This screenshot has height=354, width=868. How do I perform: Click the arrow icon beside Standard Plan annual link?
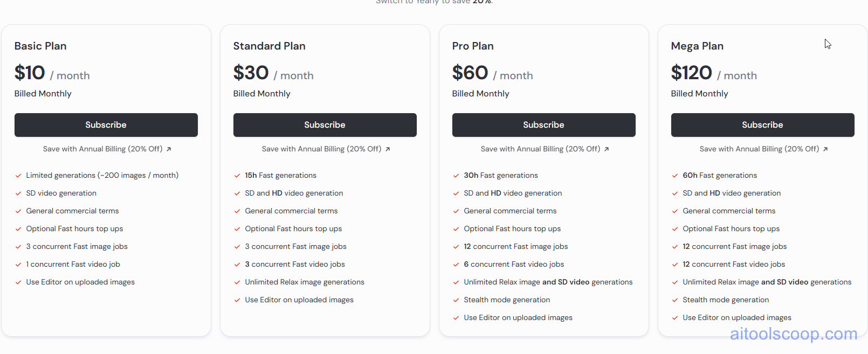(x=388, y=149)
